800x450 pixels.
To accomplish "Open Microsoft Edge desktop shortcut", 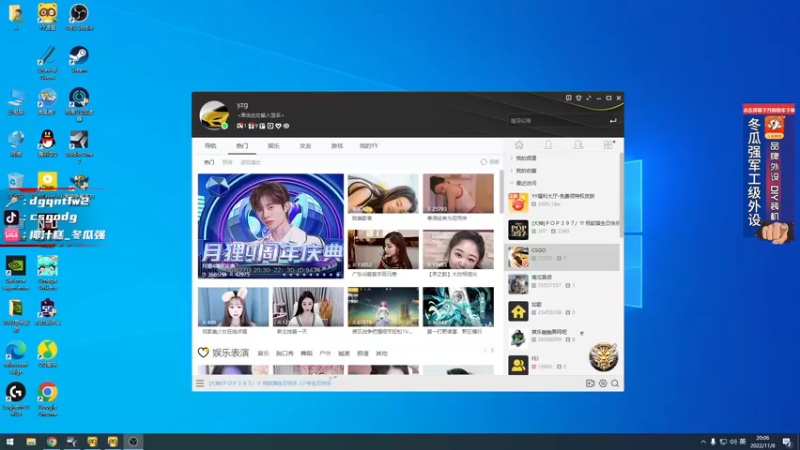I will click(x=16, y=357).
